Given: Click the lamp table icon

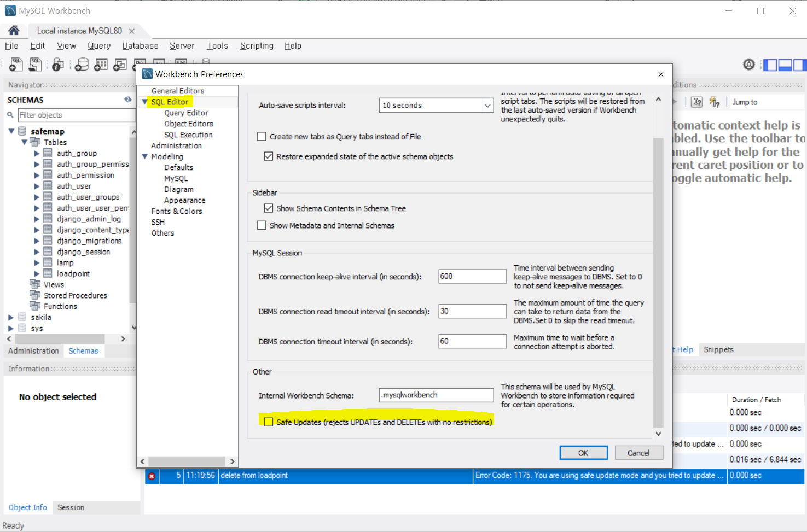Looking at the screenshot, I should coord(48,262).
